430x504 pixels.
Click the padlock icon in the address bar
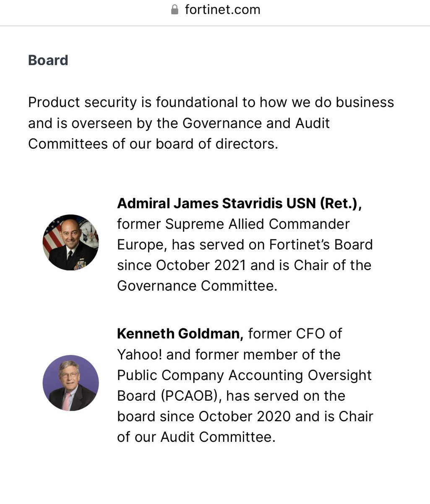pyautogui.click(x=175, y=10)
